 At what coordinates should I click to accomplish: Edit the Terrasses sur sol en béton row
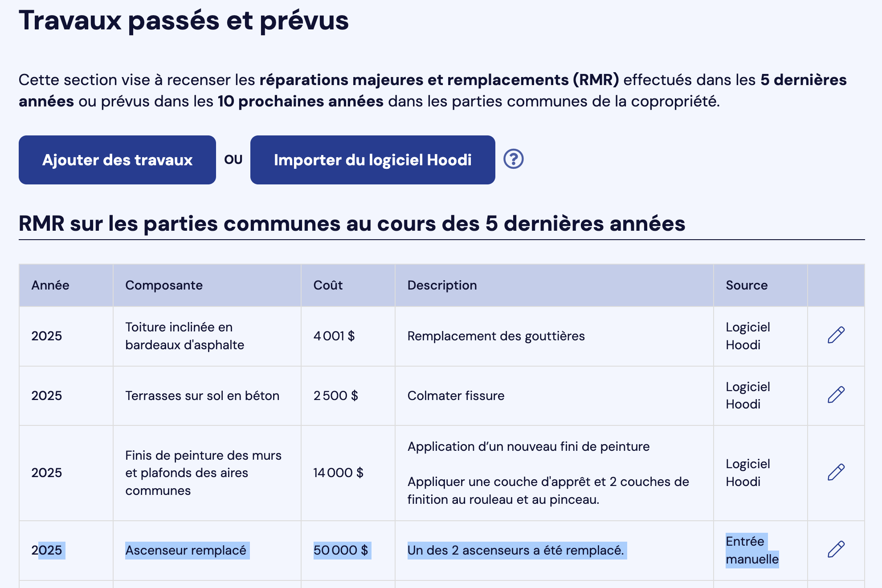tap(836, 395)
